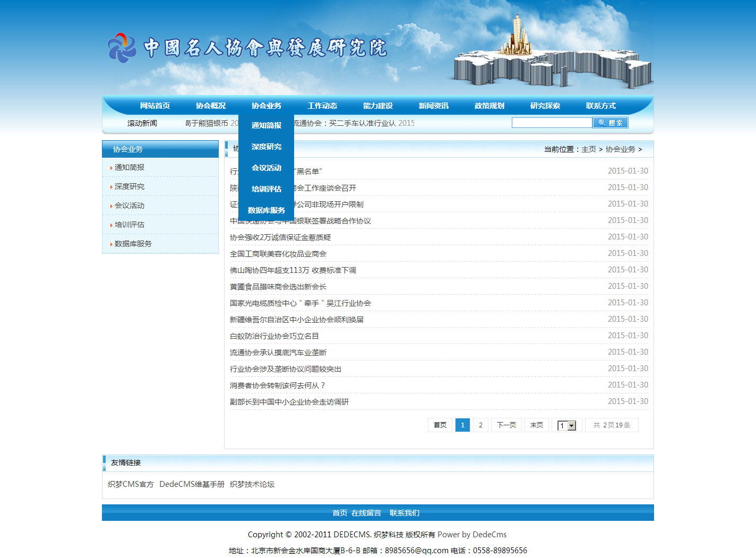The width and height of the screenshot is (756, 558).
Task: Open 培训评估 in the dropdown submenu
Action: pyautogui.click(x=266, y=189)
